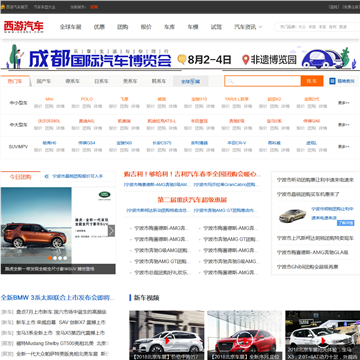This screenshot has width=360, height=360.
Task: Switch to the 热门车 tab
Action: coord(15,81)
